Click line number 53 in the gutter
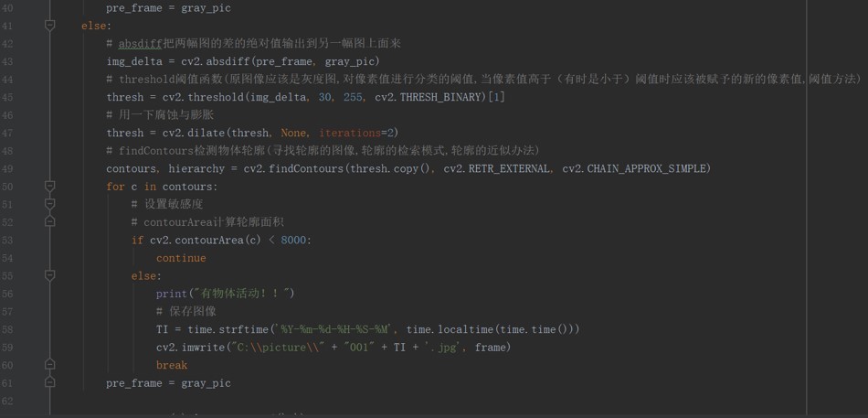The image size is (868, 418). pyautogui.click(x=7, y=240)
